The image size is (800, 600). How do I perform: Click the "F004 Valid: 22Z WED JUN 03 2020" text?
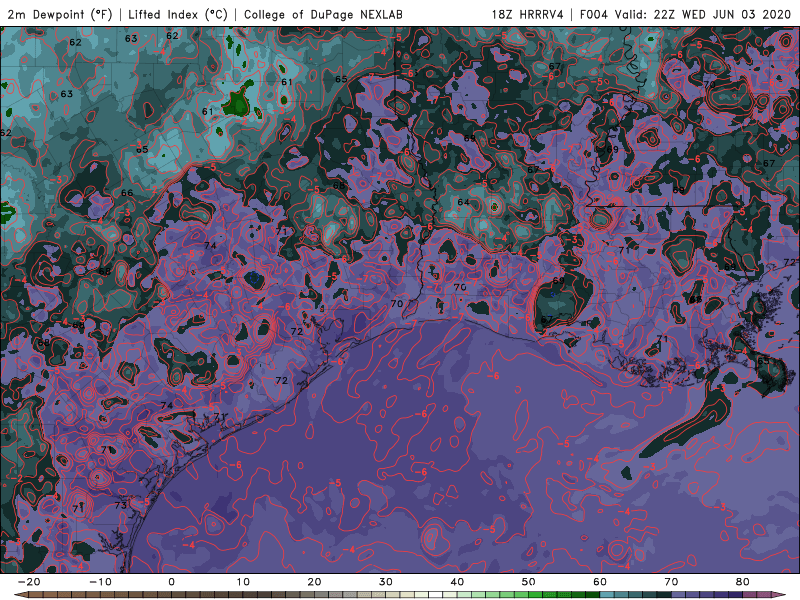(x=685, y=14)
